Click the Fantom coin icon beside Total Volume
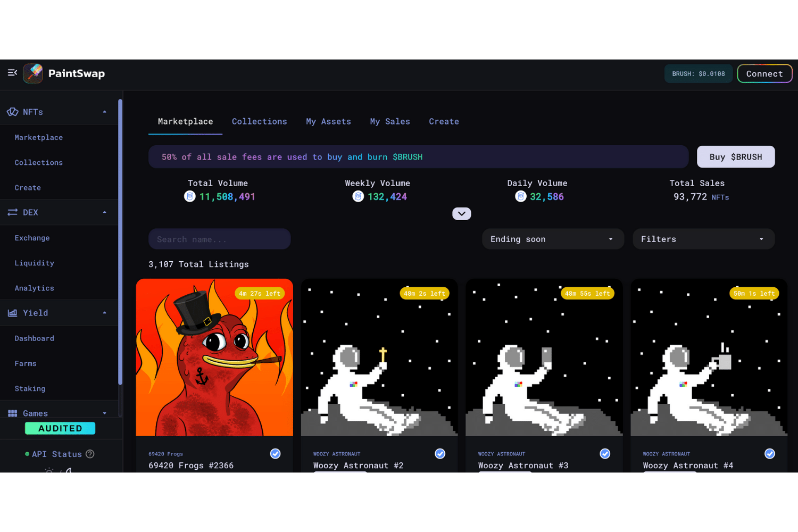Viewport: 798px width, 532px height. (x=189, y=196)
